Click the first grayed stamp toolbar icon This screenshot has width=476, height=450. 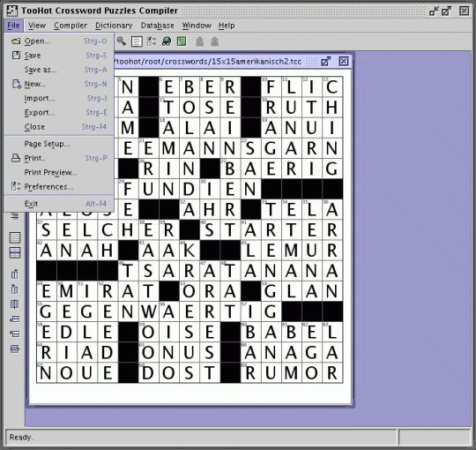[x=199, y=41]
